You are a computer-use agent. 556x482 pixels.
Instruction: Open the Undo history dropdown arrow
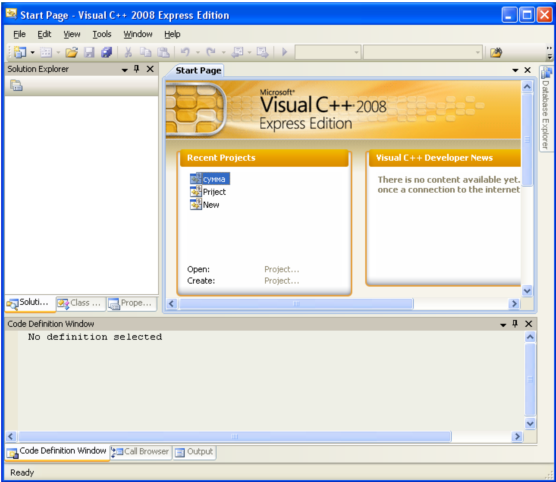[x=198, y=52]
